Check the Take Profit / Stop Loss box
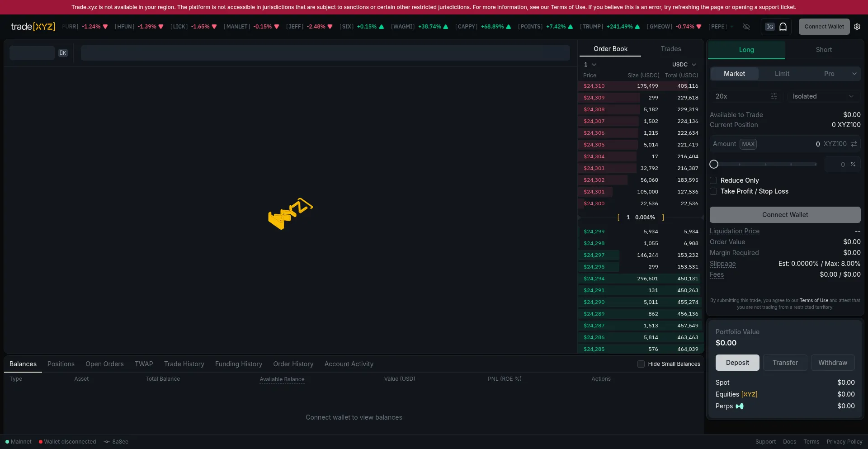Screen dimensions: 868x449 click(x=713, y=191)
